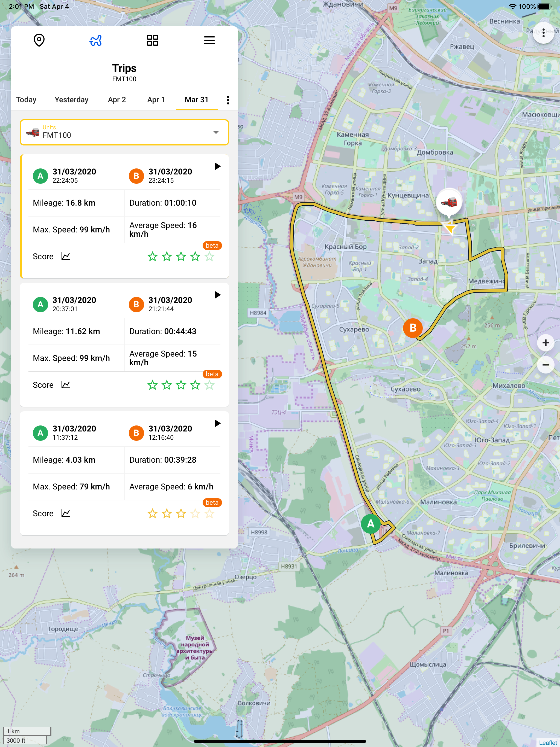Click the orange B endpoint marker on map
Viewport: 560px width, 747px height.
[412, 328]
